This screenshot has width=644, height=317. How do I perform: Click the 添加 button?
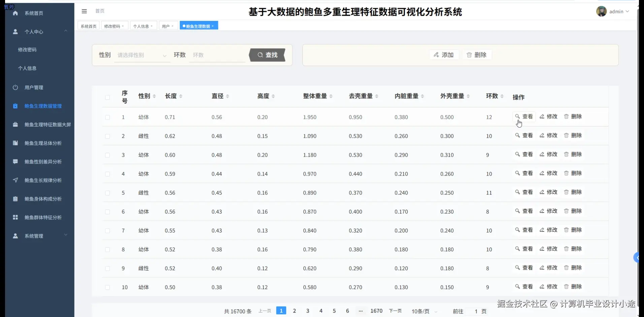click(x=444, y=55)
